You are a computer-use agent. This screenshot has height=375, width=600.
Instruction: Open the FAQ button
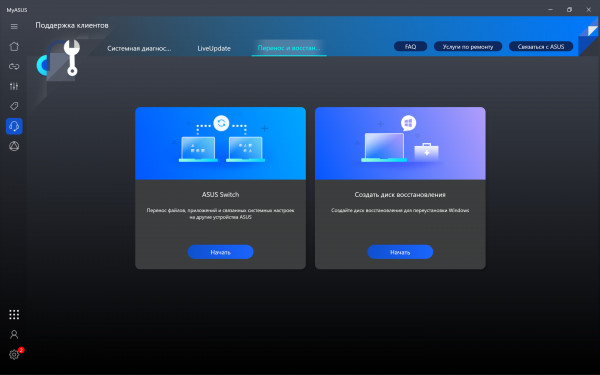[x=411, y=46]
